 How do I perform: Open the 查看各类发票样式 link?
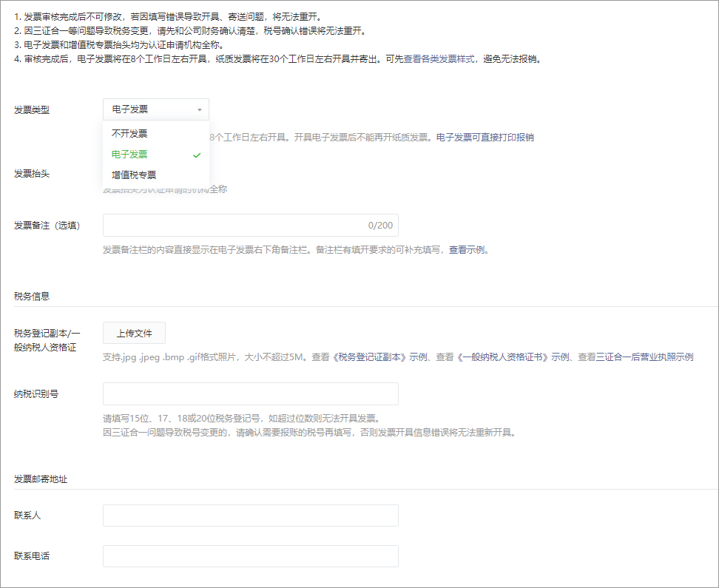point(439,59)
